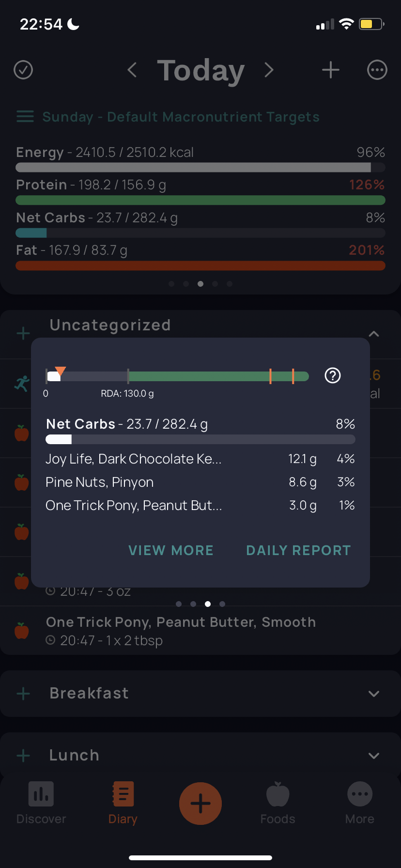The width and height of the screenshot is (401, 868).
Task: Click VIEW MORE in the popup
Action: click(171, 550)
